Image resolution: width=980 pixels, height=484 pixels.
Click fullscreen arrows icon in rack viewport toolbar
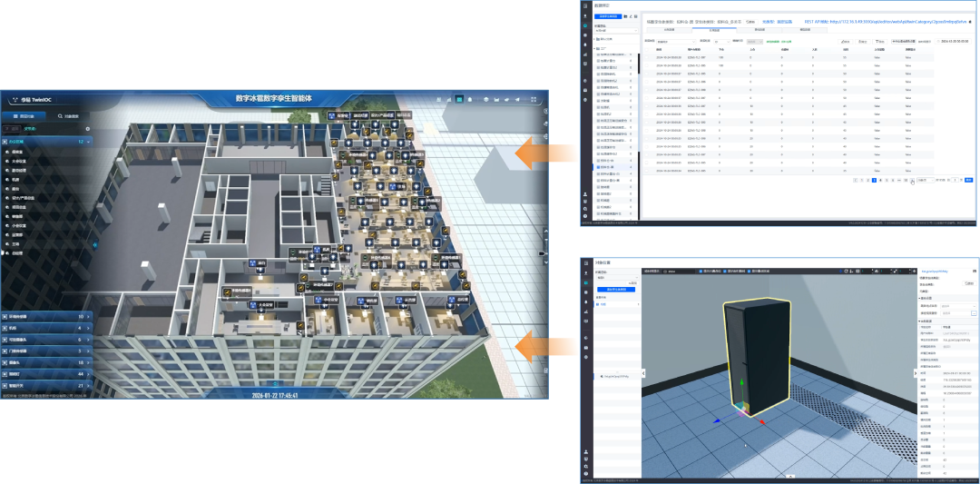895,272
